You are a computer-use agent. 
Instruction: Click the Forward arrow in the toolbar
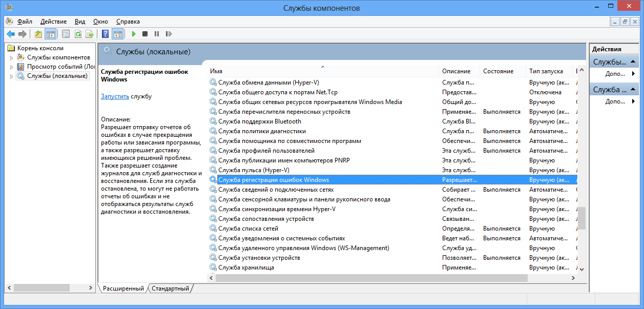point(23,34)
